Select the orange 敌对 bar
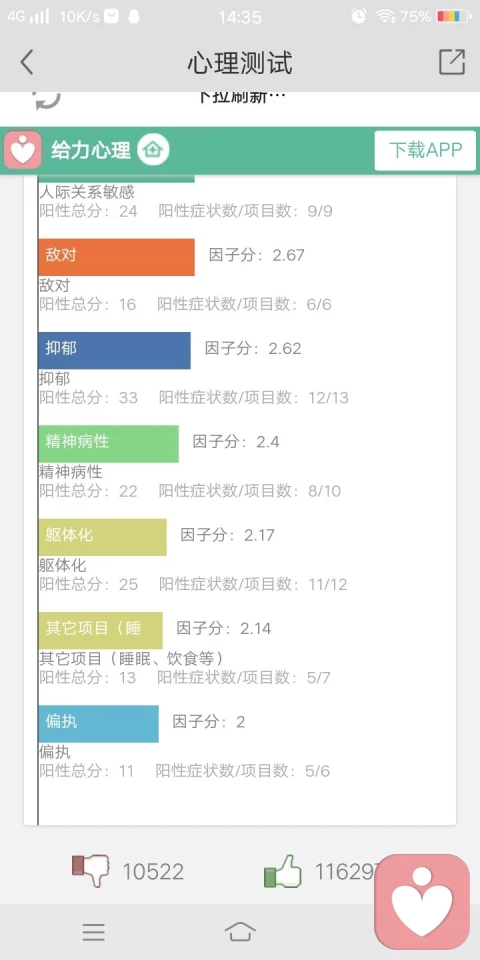 coord(116,257)
